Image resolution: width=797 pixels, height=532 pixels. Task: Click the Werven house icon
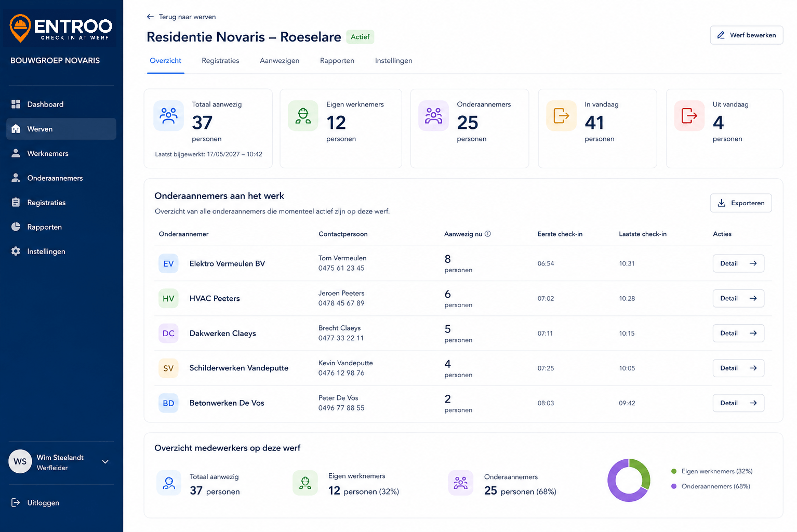16,129
